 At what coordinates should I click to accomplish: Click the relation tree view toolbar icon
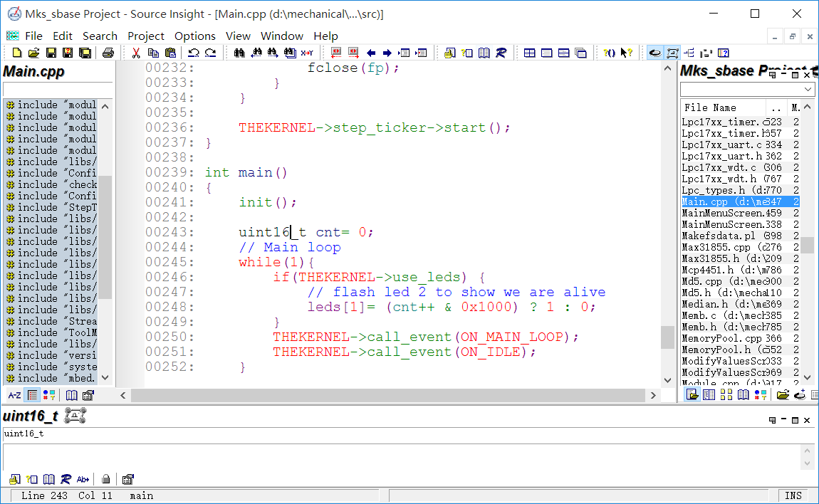coord(689,53)
